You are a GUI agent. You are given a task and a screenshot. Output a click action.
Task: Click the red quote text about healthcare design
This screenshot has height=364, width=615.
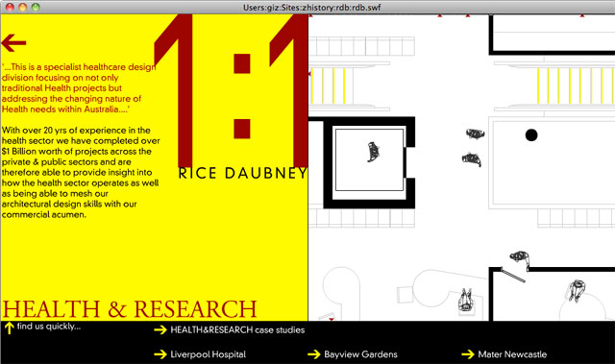tap(79, 88)
